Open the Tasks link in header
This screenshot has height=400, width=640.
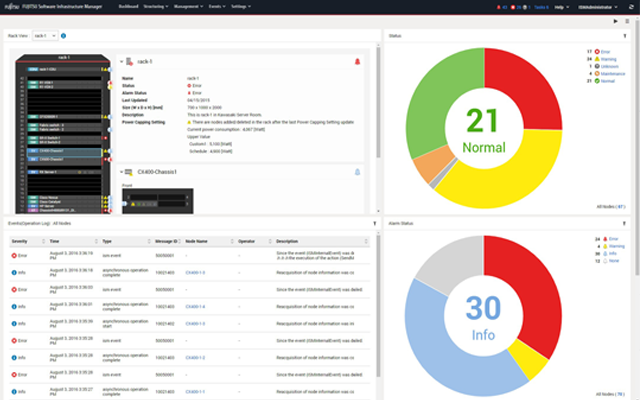[541, 7]
